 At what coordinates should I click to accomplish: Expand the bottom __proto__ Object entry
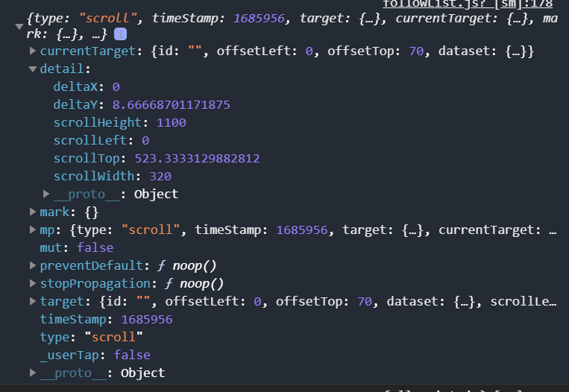pyautogui.click(x=33, y=373)
